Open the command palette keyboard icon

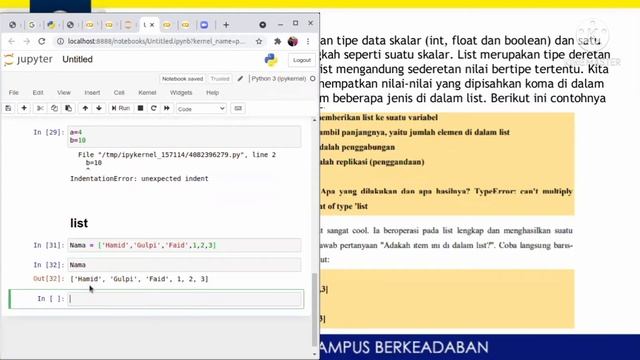click(238, 108)
